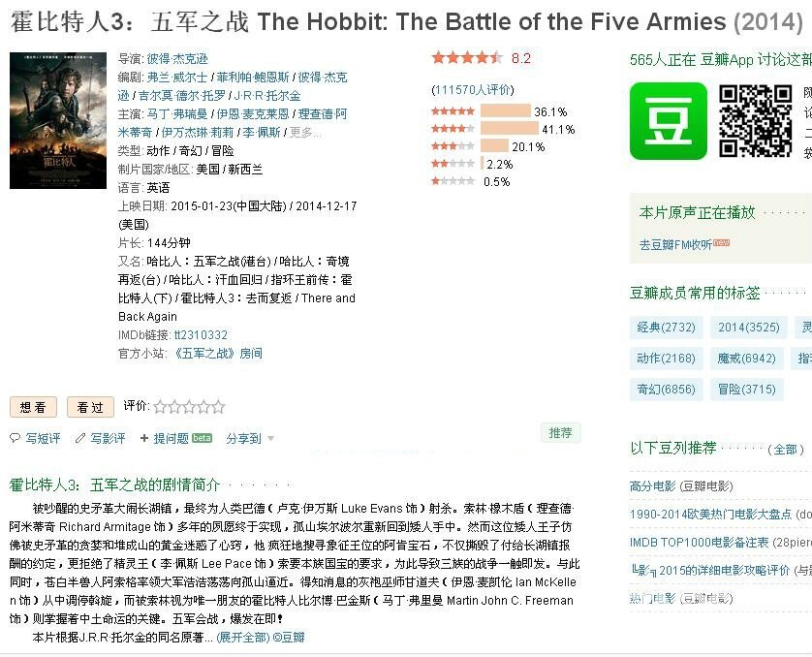
Task: Expand full cast with 更多 link
Action: [304, 133]
